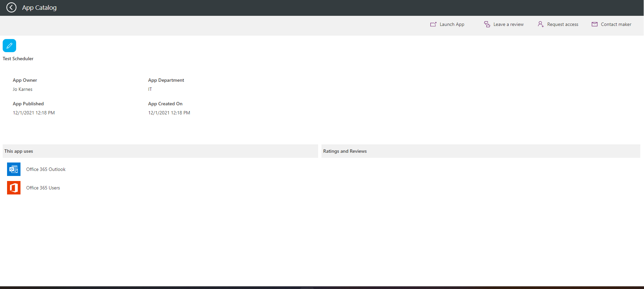Click the Office 365 Users connector icon
The image size is (644, 289).
[x=14, y=188]
